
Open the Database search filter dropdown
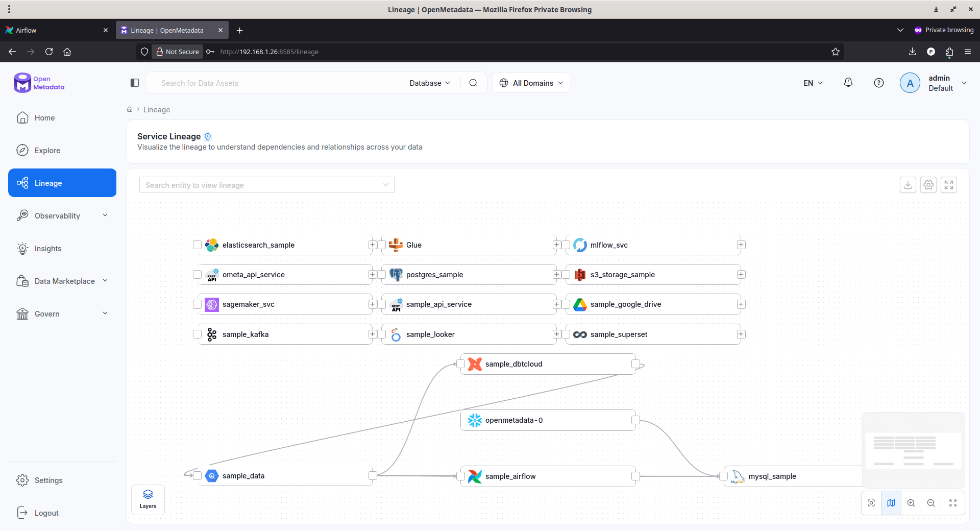(x=430, y=83)
